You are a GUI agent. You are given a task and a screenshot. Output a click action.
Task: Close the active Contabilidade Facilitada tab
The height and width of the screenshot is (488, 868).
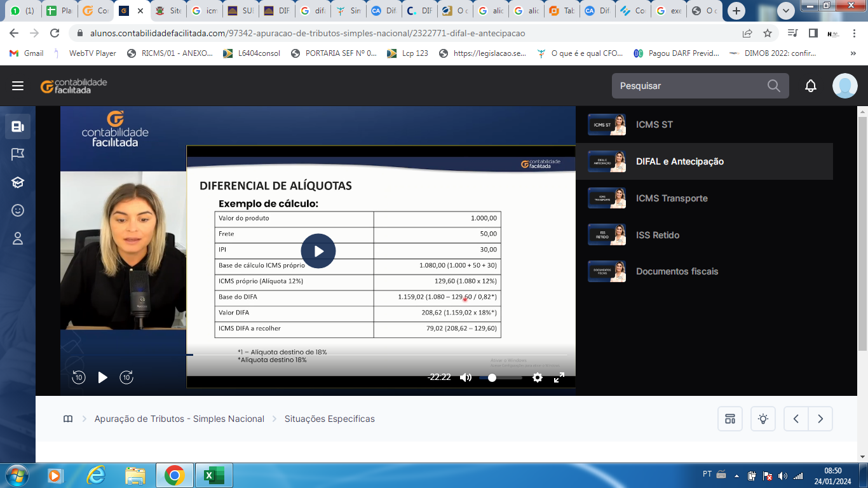[x=140, y=11]
